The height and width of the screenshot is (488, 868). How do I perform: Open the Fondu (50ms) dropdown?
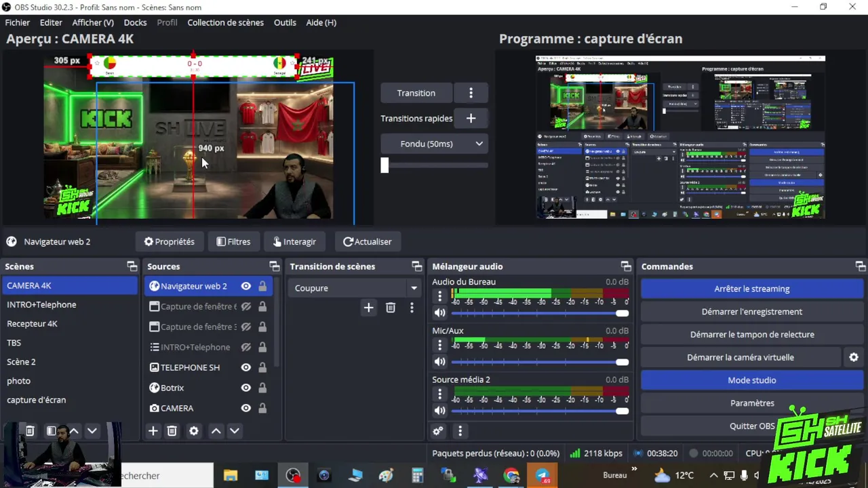click(434, 144)
